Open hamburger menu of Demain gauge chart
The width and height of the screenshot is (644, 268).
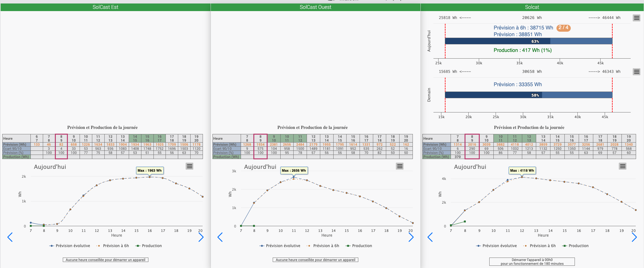[636, 72]
